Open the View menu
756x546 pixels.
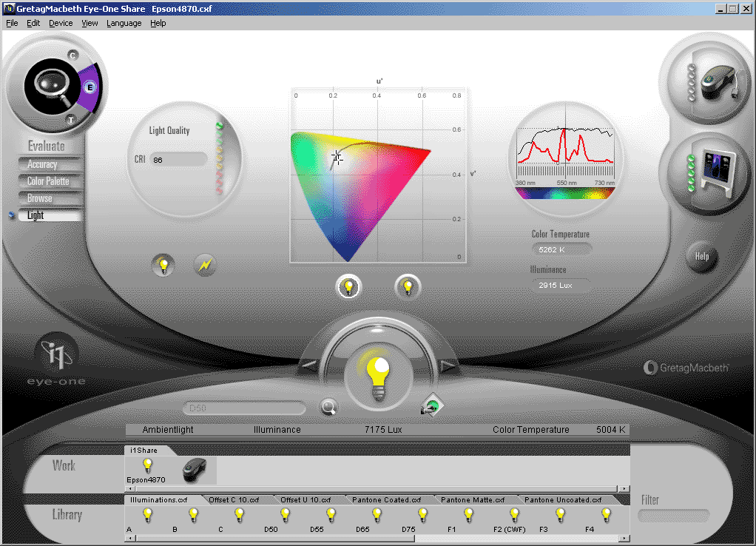pos(90,23)
